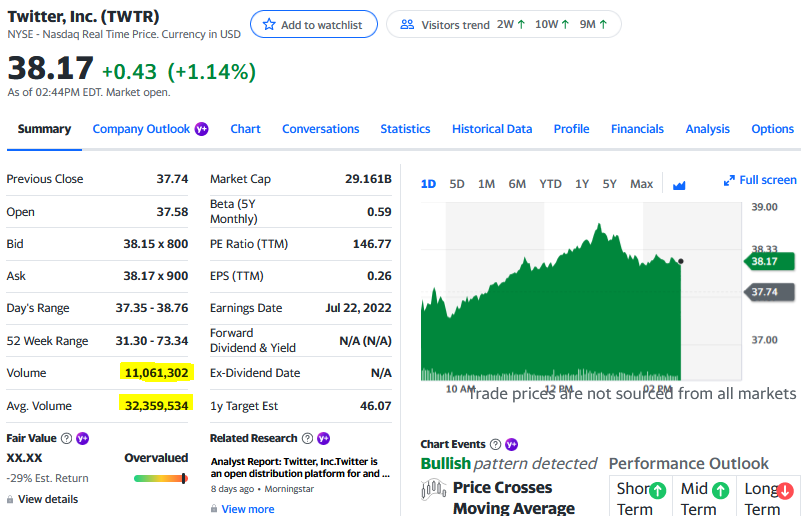Open the Profile tab

tap(572, 129)
